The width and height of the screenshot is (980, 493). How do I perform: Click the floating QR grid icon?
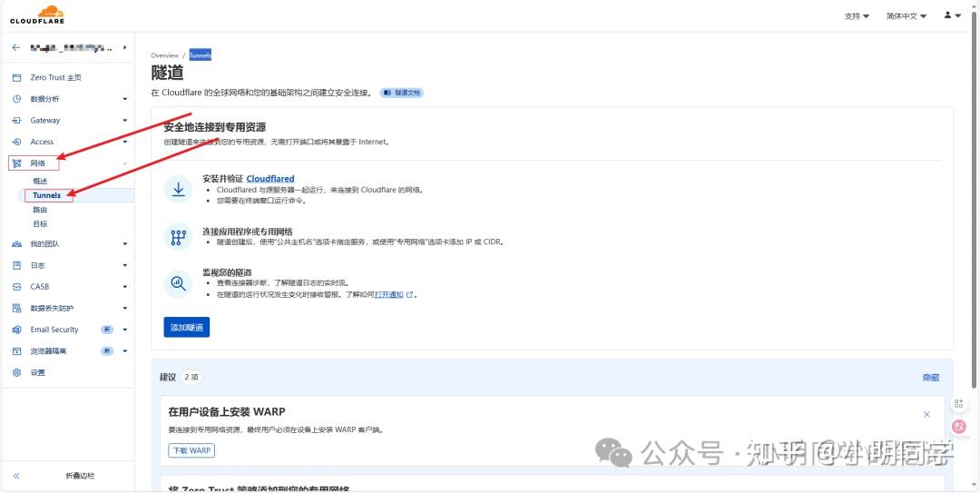(x=959, y=403)
